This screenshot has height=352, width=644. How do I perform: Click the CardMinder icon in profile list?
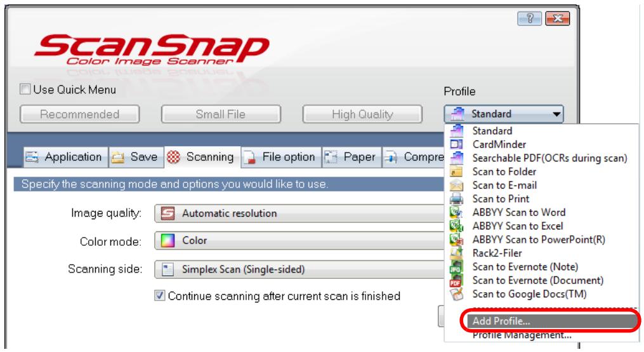point(457,144)
